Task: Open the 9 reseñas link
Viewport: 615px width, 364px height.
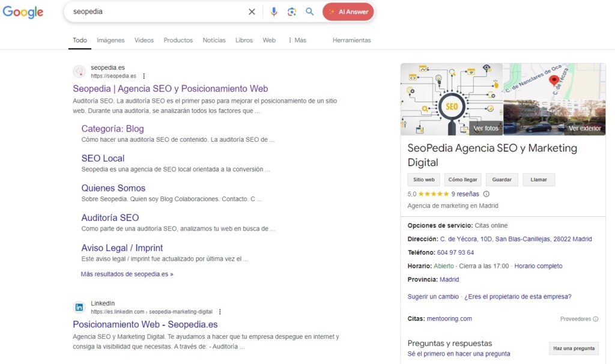Action: (x=465, y=194)
